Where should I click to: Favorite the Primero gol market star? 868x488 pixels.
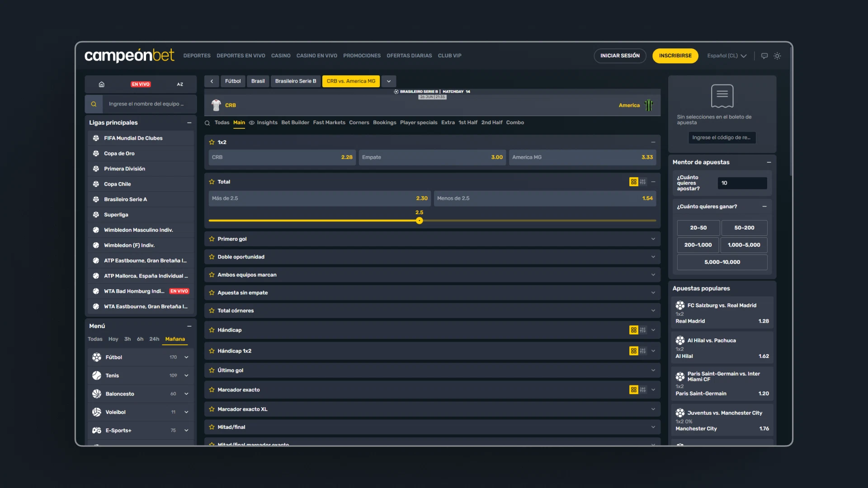click(x=212, y=239)
